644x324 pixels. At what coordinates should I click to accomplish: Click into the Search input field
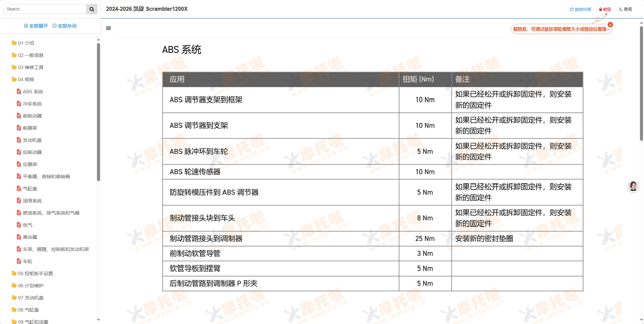[45, 9]
